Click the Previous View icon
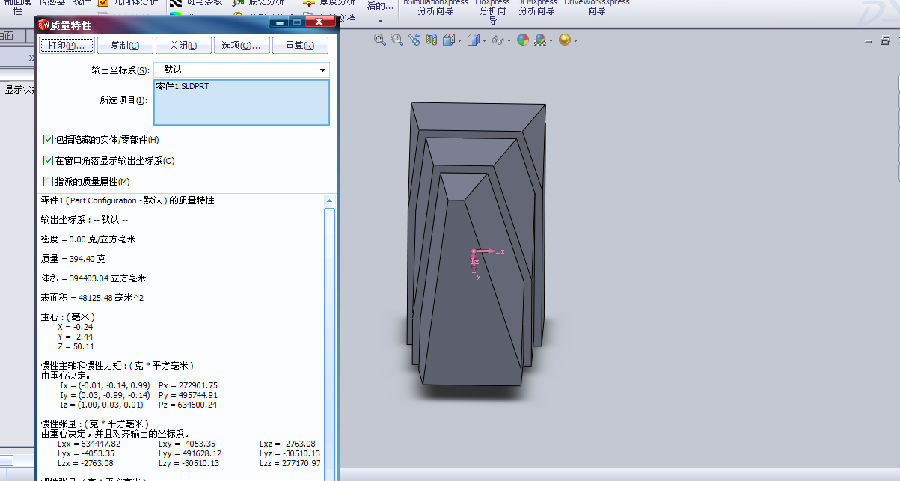 point(415,40)
